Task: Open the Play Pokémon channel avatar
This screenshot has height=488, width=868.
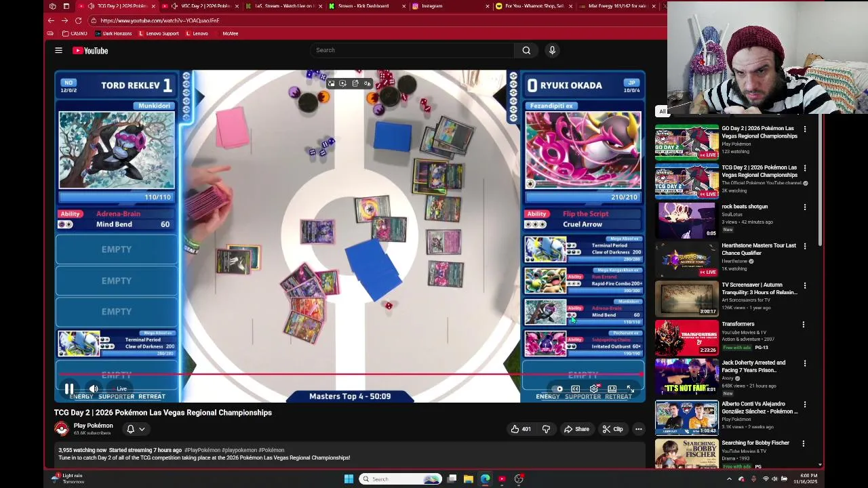Action: click(x=62, y=429)
